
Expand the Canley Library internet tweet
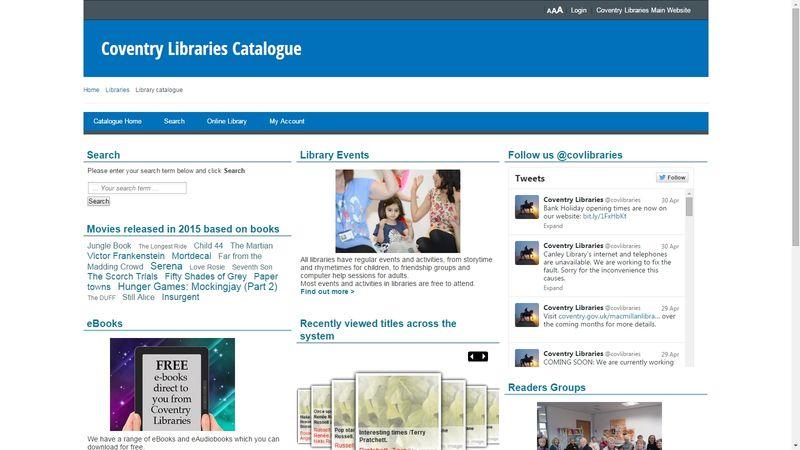click(x=553, y=288)
